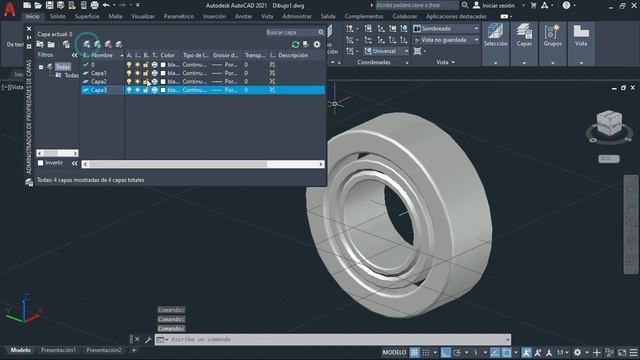Open the Capas panel dropdown arrow

tap(524, 63)
